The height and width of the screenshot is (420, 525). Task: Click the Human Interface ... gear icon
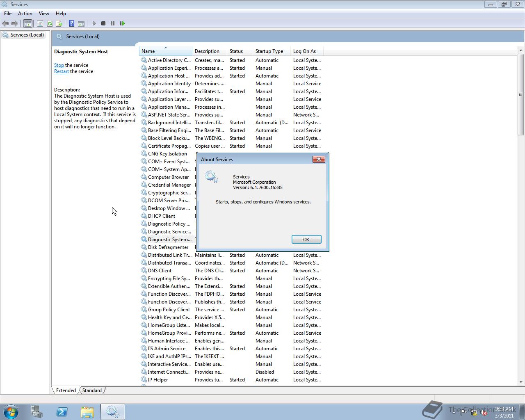point(144,341)
